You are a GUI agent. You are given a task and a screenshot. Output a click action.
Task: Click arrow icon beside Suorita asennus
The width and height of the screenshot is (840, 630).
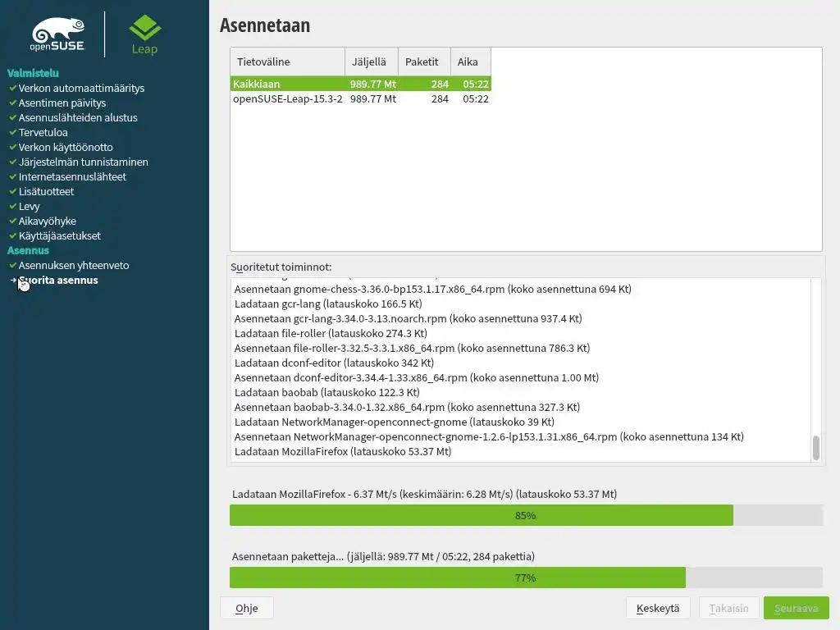coord(13,280)
